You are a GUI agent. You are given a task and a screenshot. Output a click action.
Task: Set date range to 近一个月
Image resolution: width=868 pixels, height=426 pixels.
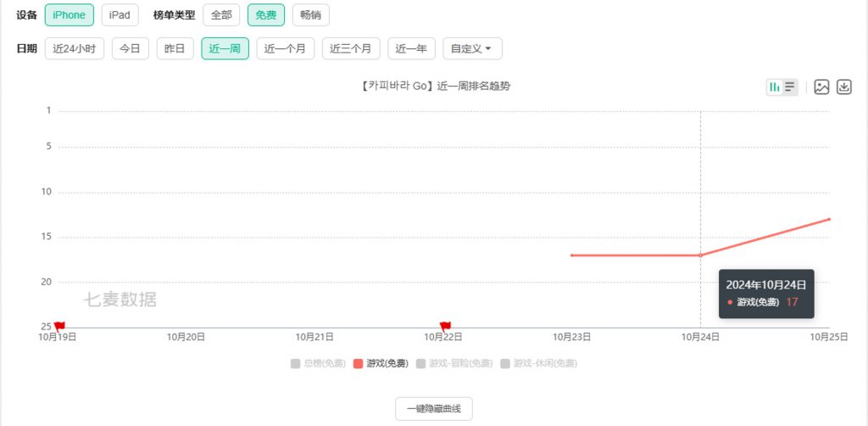pos(285,48)
